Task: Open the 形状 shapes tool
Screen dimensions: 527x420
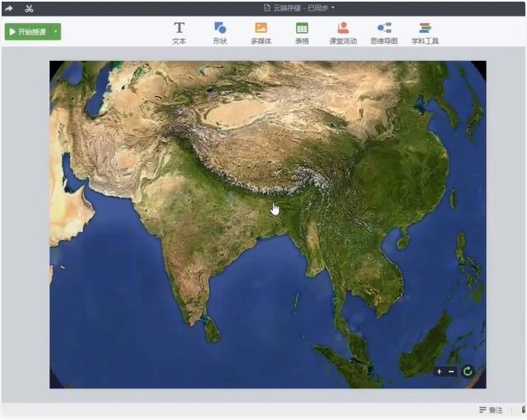Action: 220,33
